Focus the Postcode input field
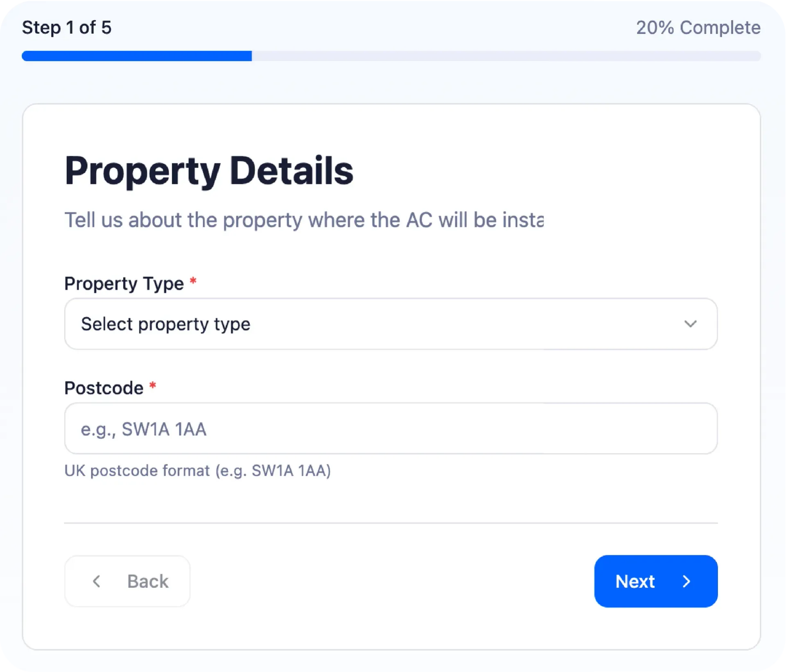Image resolution: width=786 pixels, height=672 pixels. pos(391,428)
